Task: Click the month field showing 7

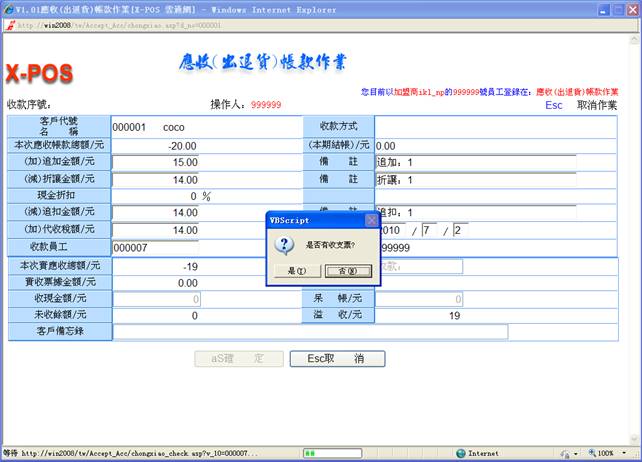Action: [x=430, y=230]
